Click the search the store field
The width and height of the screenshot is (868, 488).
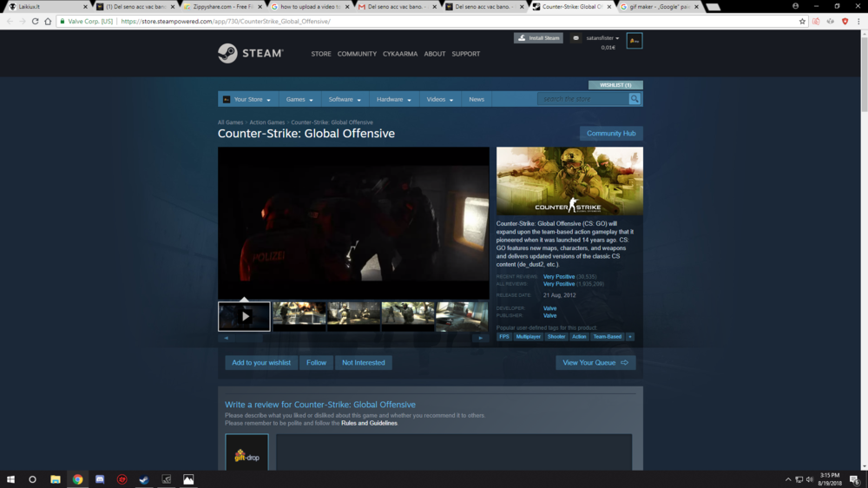(x=583, y=99)
